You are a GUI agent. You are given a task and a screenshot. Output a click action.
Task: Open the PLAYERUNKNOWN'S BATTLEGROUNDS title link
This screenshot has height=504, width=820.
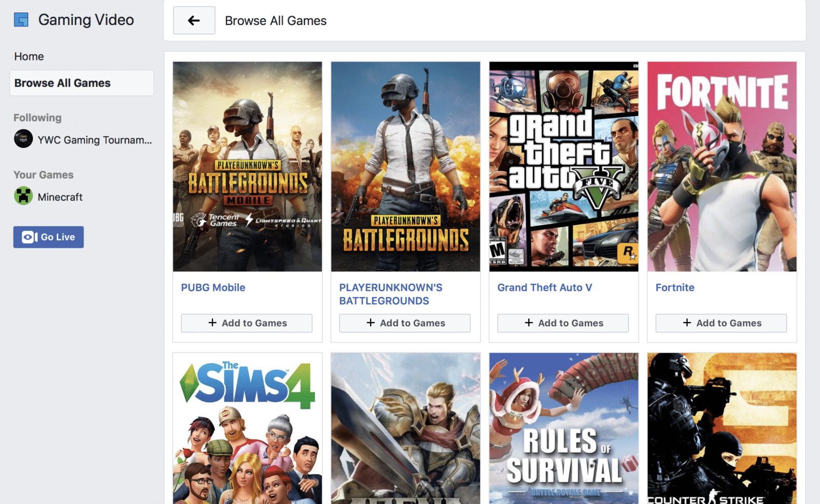click(x=391, y=294)
